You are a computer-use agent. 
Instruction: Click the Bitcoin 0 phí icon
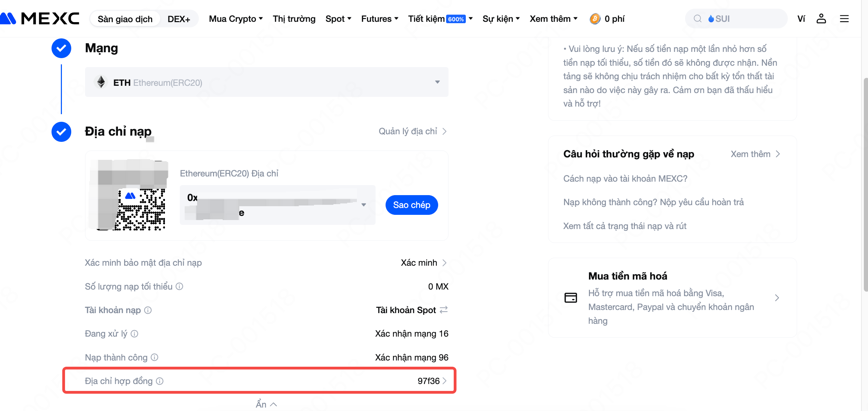[x=595, y=19]
